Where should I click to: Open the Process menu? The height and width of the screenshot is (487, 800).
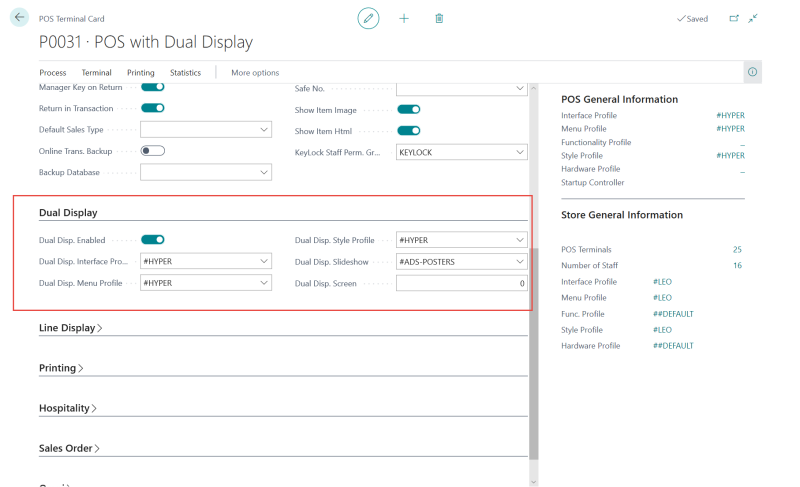(53, 73)
